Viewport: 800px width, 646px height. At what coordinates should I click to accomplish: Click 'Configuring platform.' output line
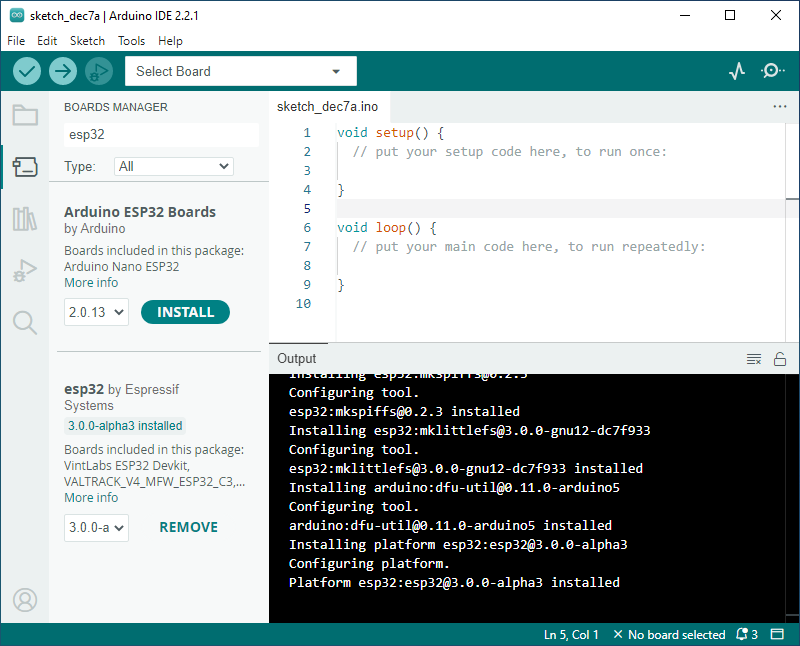click(x=369, y=563)
